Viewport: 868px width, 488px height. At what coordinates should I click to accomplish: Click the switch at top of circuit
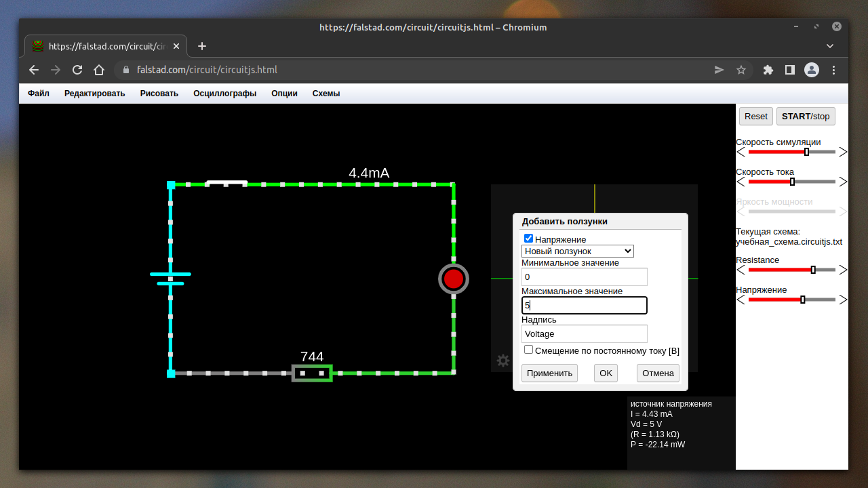tap(226, 183)
